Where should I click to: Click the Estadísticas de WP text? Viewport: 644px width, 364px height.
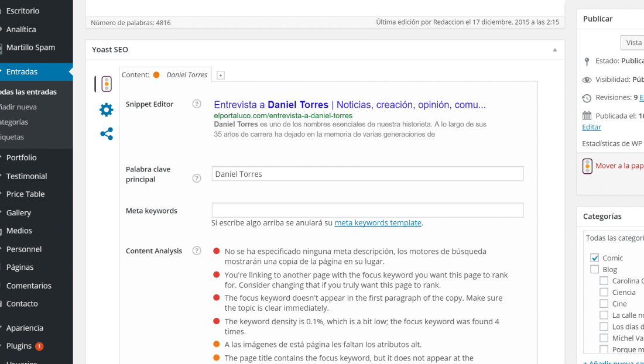click(612, 143)
